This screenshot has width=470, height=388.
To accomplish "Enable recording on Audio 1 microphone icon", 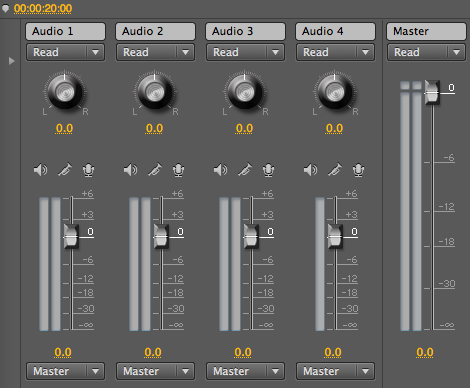I will click(88, 170).
